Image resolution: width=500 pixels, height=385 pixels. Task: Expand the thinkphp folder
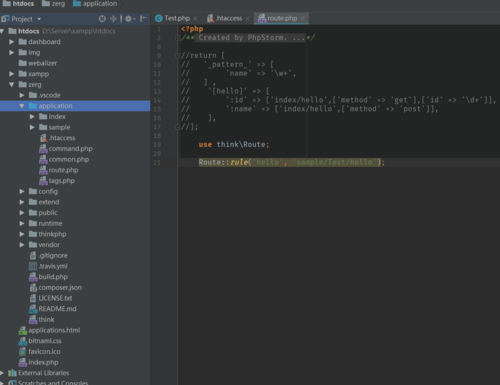22,234
